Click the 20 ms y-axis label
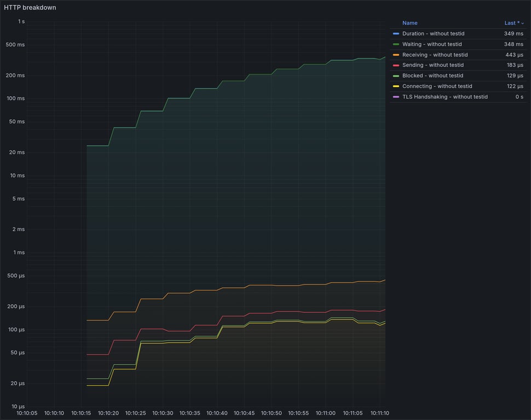The image size is (531, 420). 17,152
